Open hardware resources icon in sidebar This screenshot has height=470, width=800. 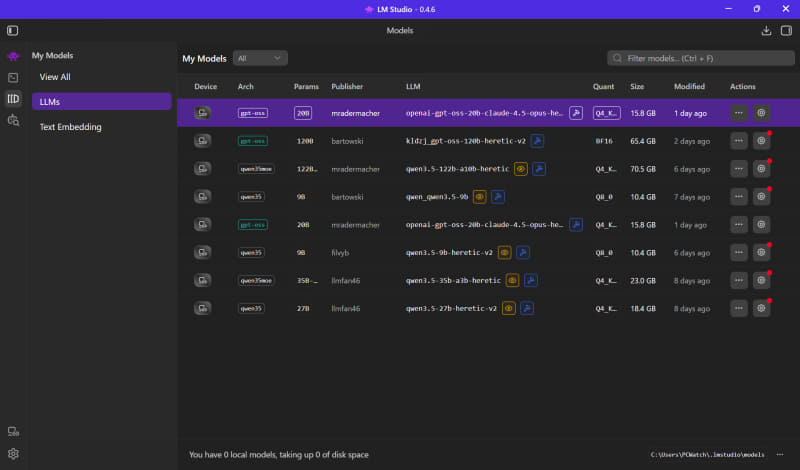(13, 432)
